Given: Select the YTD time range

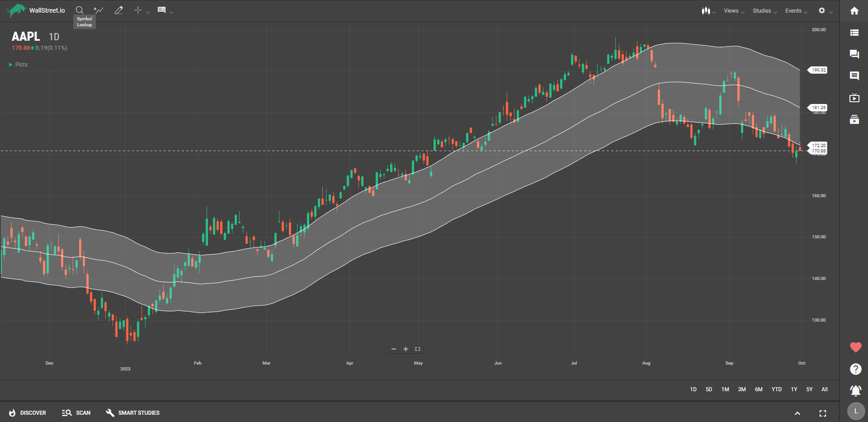Looking at the screenshot, I should pos(777,389).
